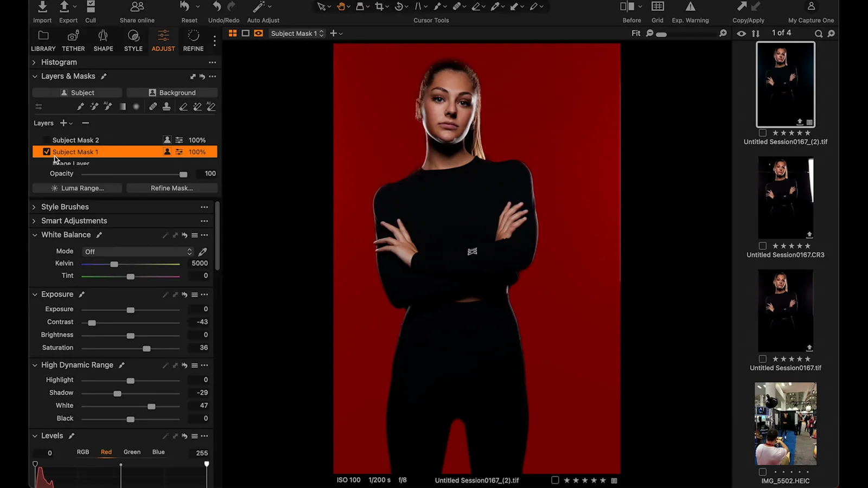Viewport: 868px width, 488px height.
Task: Expand the Style Brushes panel
Action: pyautogui.click(x=34, y=207)
